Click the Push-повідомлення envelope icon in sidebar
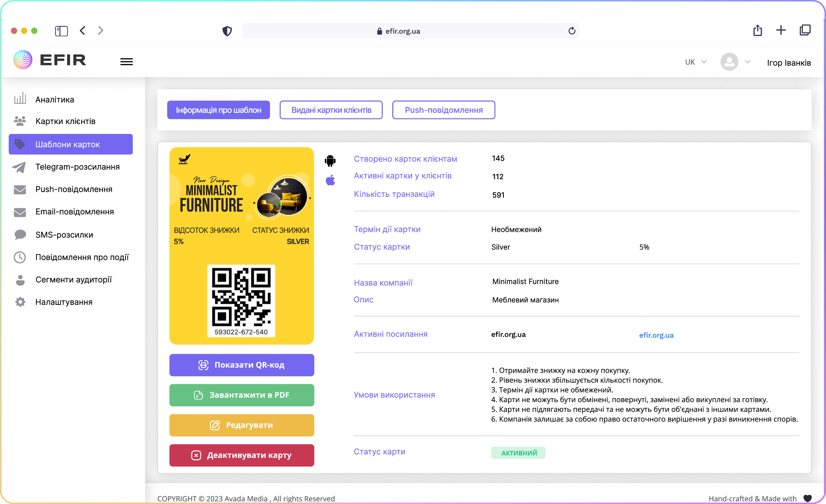 (x=20, y=190)
